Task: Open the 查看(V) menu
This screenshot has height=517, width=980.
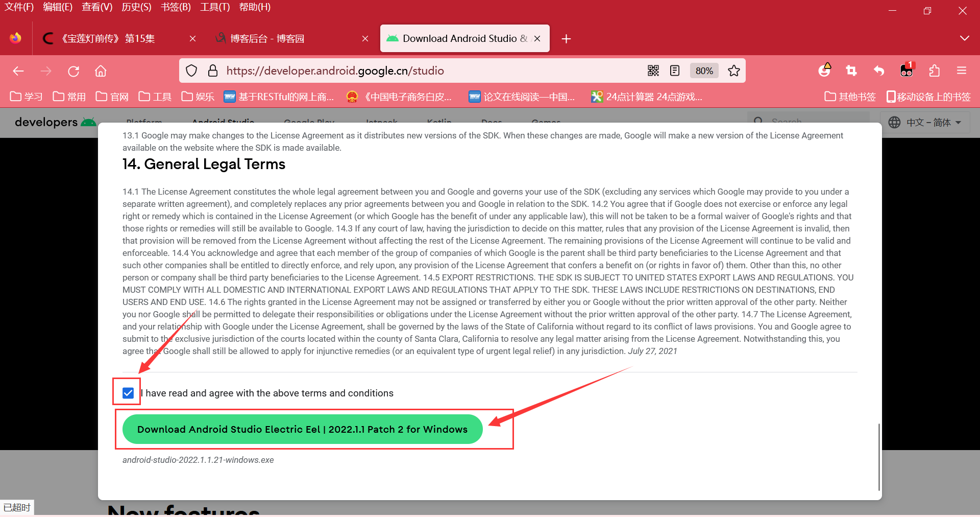Action: pos(97,7)
